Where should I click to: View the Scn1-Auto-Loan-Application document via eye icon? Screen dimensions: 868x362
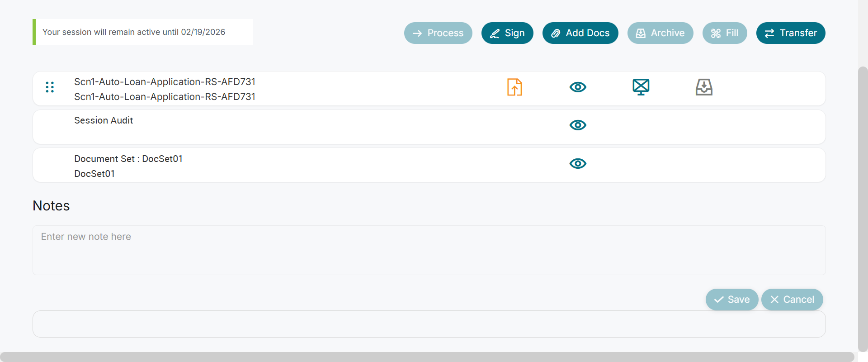pos(578,87)
